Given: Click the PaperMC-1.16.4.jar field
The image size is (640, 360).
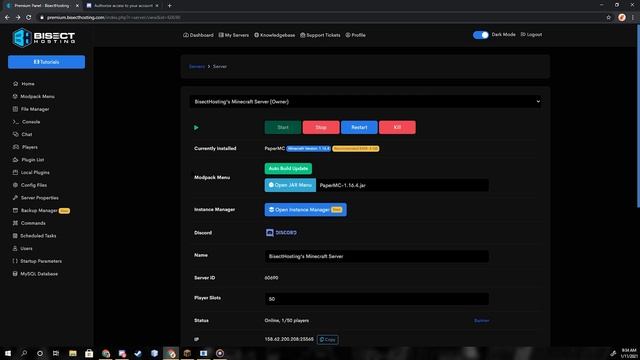Looking at the screenshot, I should click(402, 185).
